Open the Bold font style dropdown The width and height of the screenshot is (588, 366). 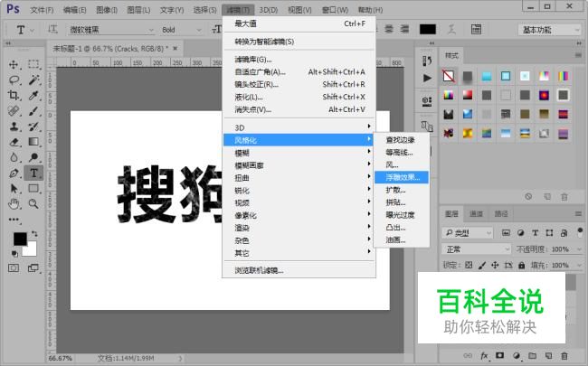181,30
